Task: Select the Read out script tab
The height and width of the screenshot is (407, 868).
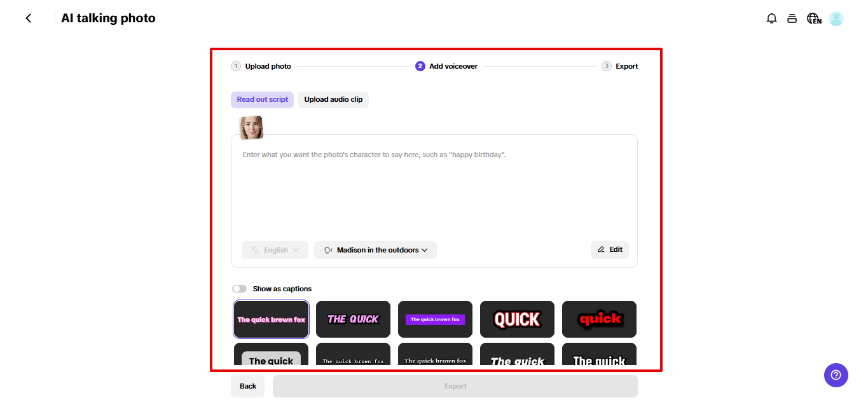Action: point(262,99)
